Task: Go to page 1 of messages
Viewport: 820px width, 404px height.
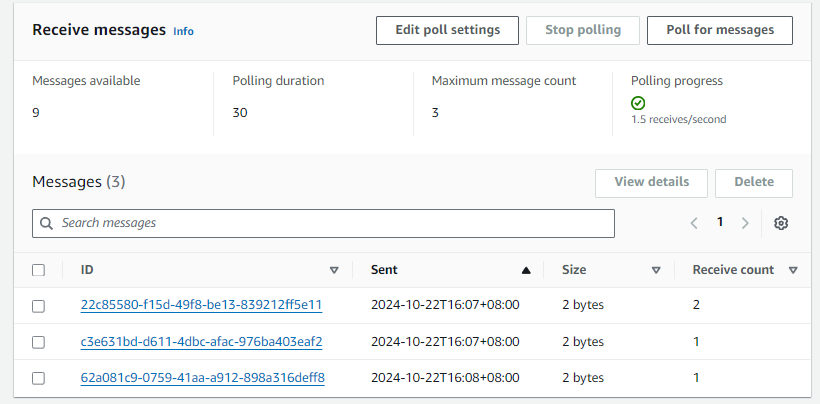Action: coord(719,222)
